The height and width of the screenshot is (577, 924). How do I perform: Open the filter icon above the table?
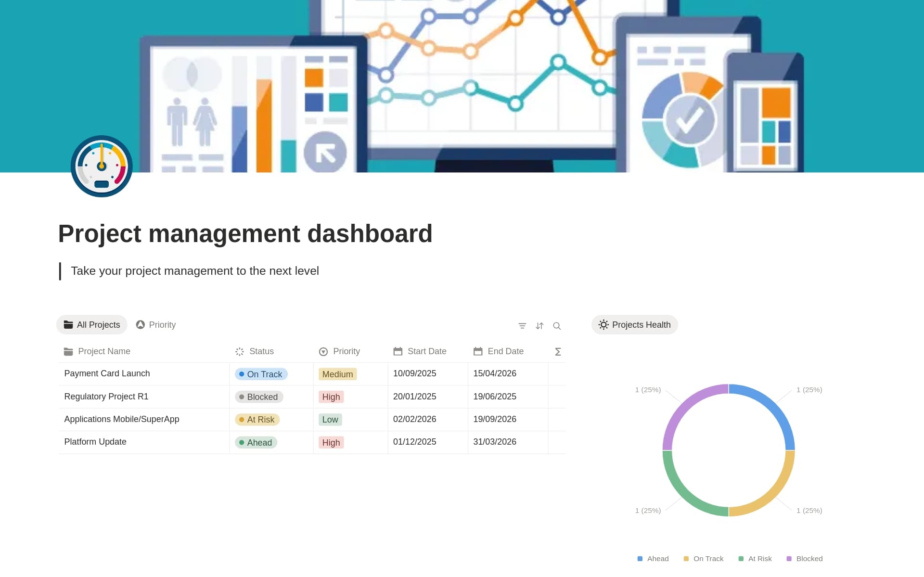tap(522, 325)
